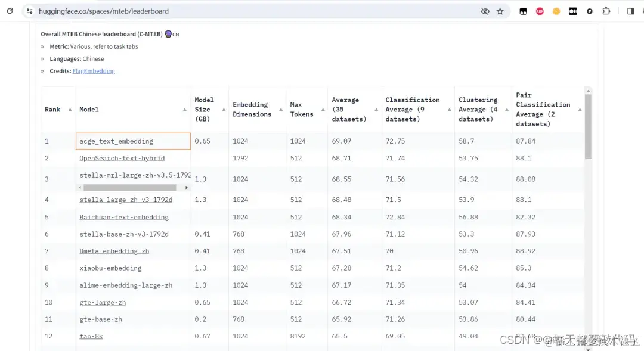Open stella-mrl-large-zh-v3.5-1792 model link
644x351 pixels.
point(135,175)
